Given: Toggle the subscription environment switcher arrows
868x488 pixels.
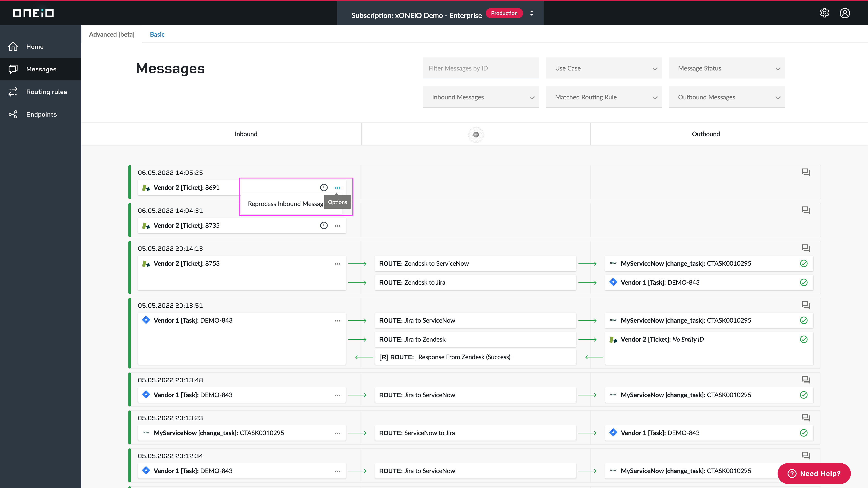Looking at the screenshot, I should (531, 13).
